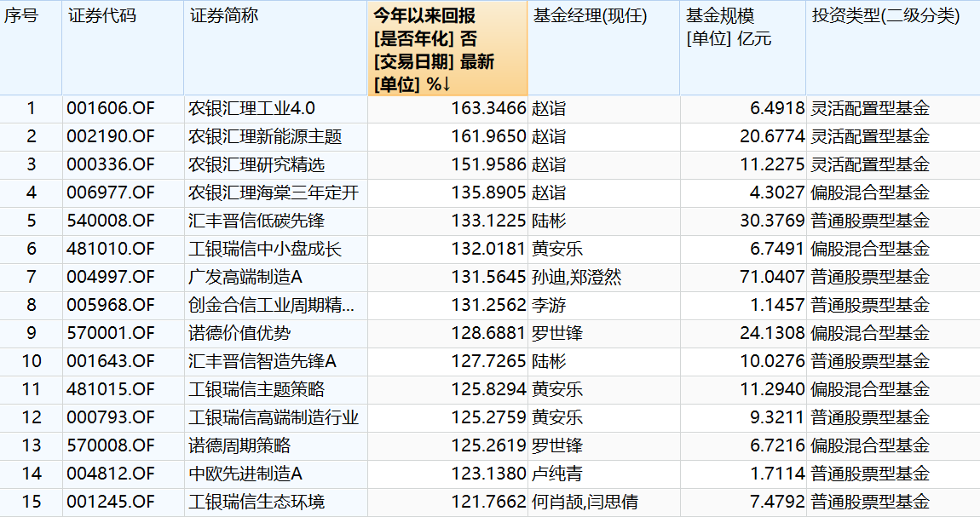The height and width of the screenshot is (517, 980).
Task: Select fund code 001245.OF
Action: pyautogui.click(x=111, y=502)
